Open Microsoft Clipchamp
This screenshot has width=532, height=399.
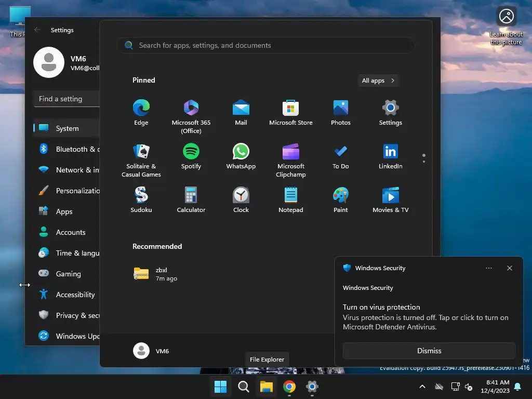tap(291, 160)
